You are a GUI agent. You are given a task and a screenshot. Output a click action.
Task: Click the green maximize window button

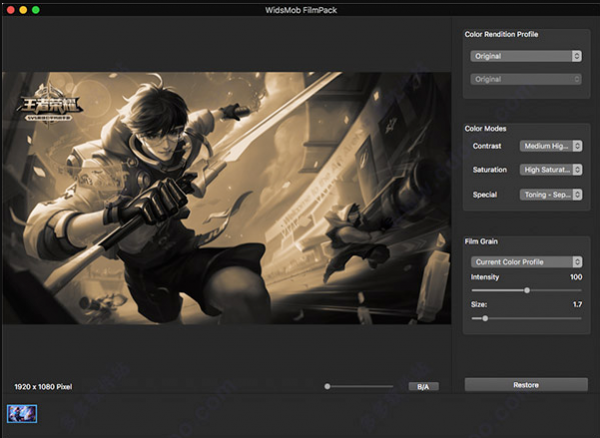tap(36, 8)
